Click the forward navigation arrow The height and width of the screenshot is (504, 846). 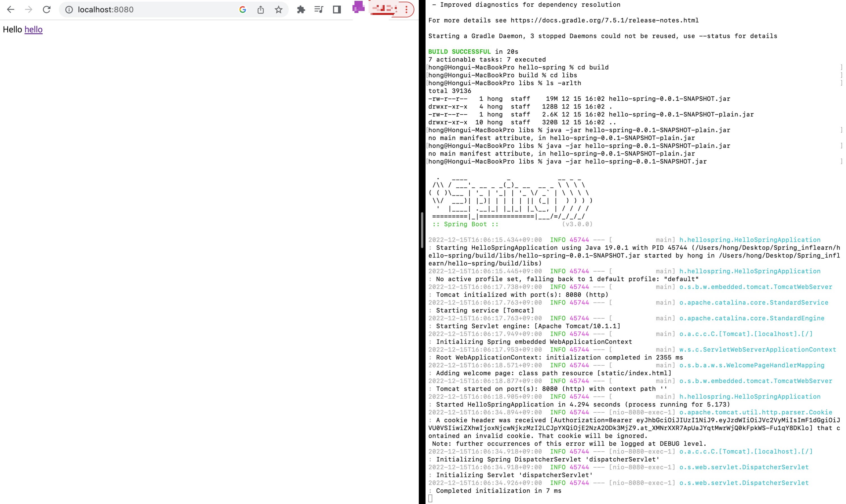[28, 10]
